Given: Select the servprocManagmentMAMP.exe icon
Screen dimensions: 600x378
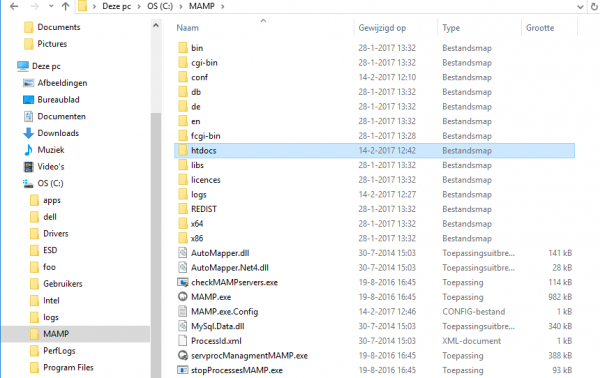Looking at the screenshot, I should (183, 355).
